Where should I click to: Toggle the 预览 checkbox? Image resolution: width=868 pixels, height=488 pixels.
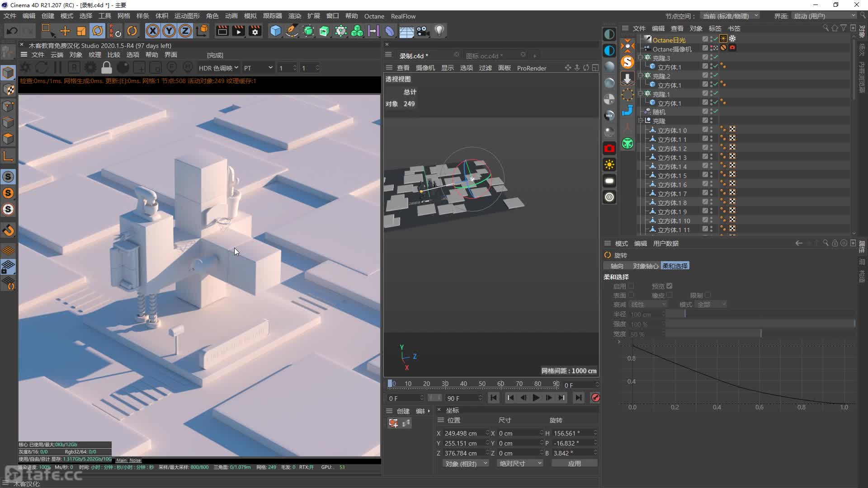click(670, 286)
